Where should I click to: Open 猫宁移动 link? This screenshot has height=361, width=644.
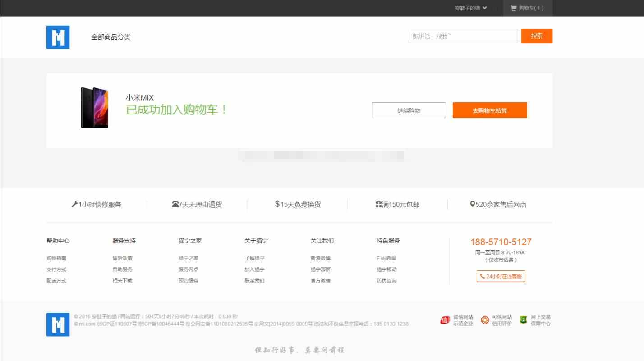pos(386,270)
